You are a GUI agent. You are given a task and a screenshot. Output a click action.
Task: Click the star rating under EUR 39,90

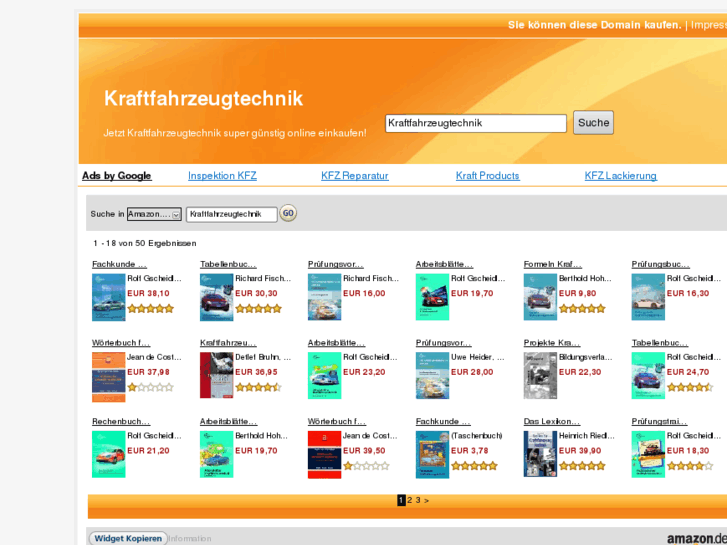tap(582, 466)
